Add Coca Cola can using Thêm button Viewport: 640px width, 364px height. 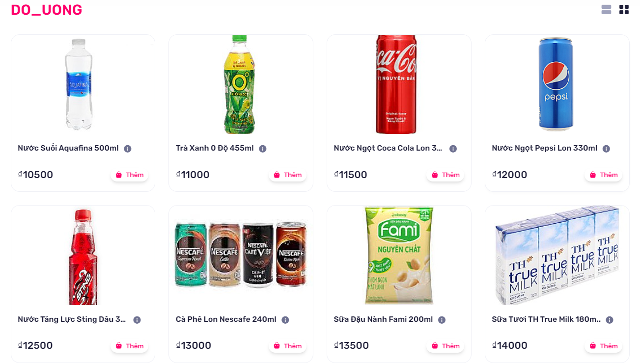tap(445, 175)
